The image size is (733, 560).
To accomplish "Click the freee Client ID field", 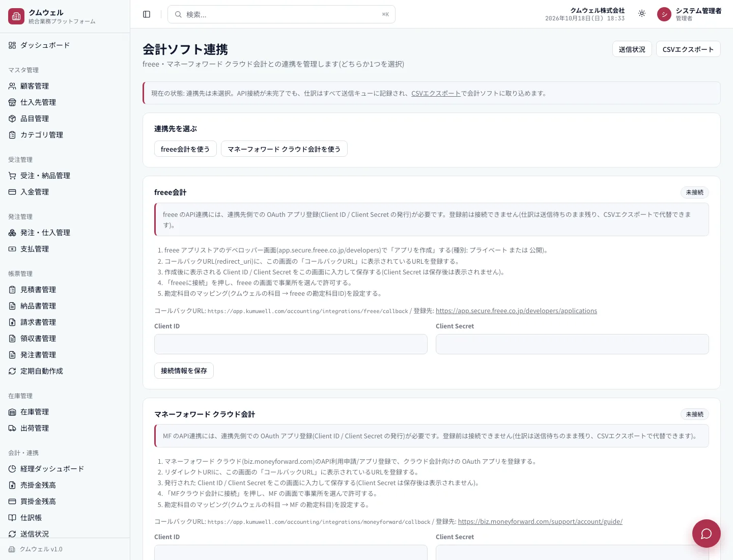I will pyautogui.click(x=291, y=344).
